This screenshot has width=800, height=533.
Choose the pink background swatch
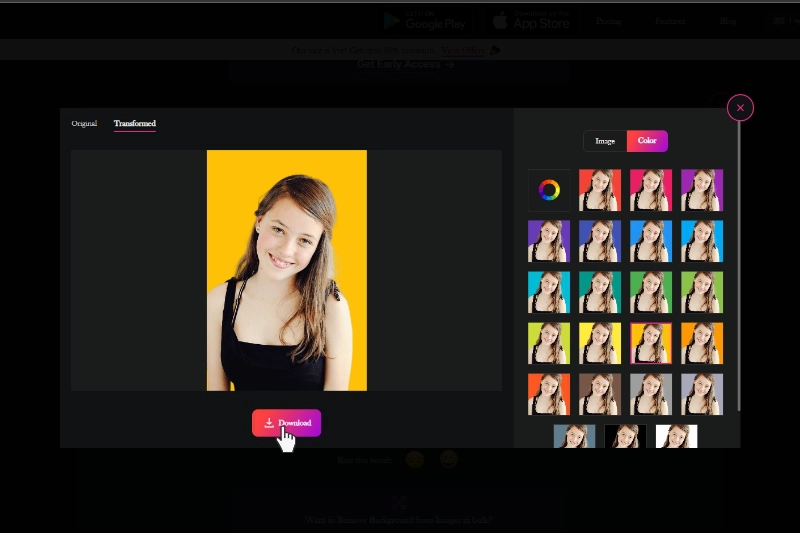tap(651, 190)
